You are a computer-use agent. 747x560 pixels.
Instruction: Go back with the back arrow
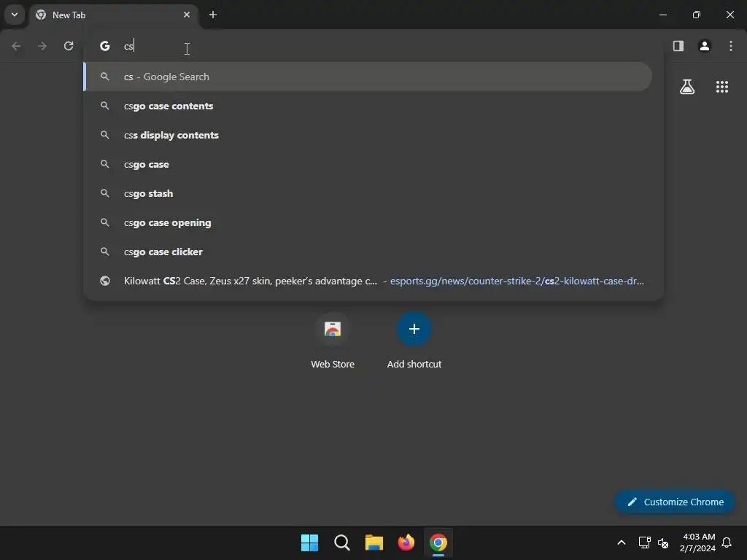16,46
